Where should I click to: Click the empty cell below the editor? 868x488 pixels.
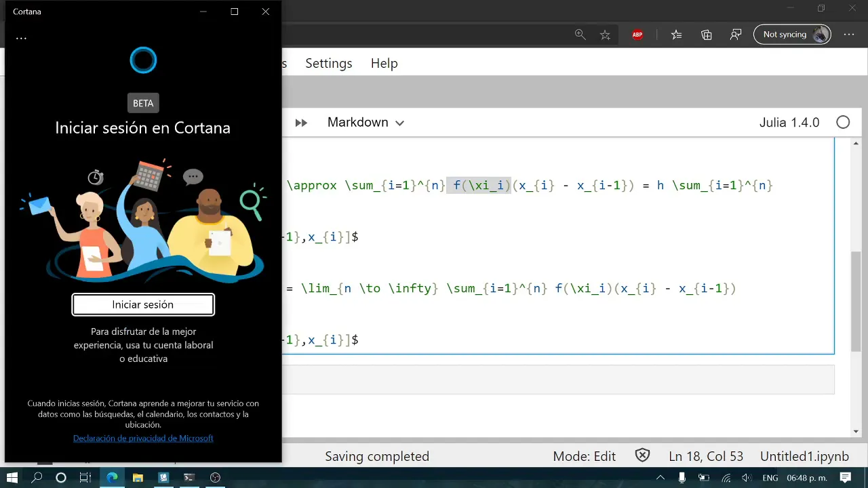pos(558,380)
